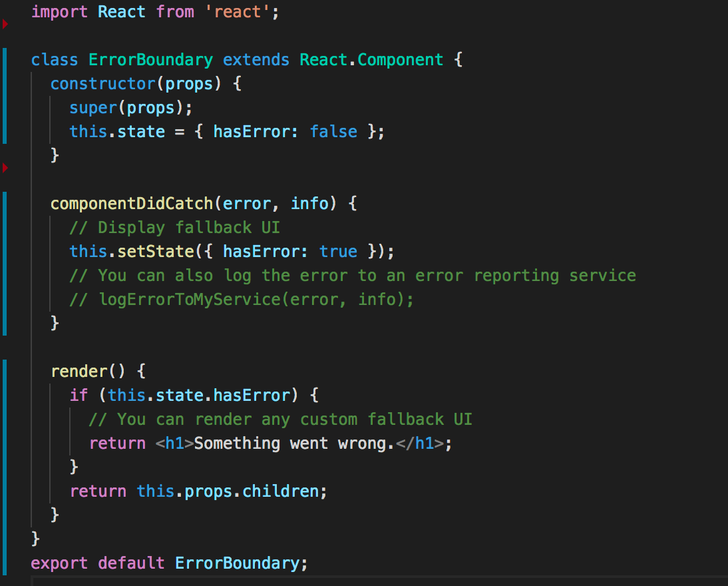Toggle the red breakpoint near the constructor's closing brace
Viewport: 728px width, 586px height.
pyautogui.click(x=5, y=169)
